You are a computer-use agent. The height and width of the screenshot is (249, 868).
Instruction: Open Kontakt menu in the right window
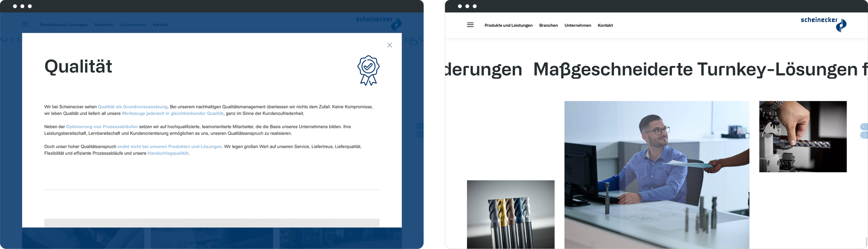click(x=605, y=25)
